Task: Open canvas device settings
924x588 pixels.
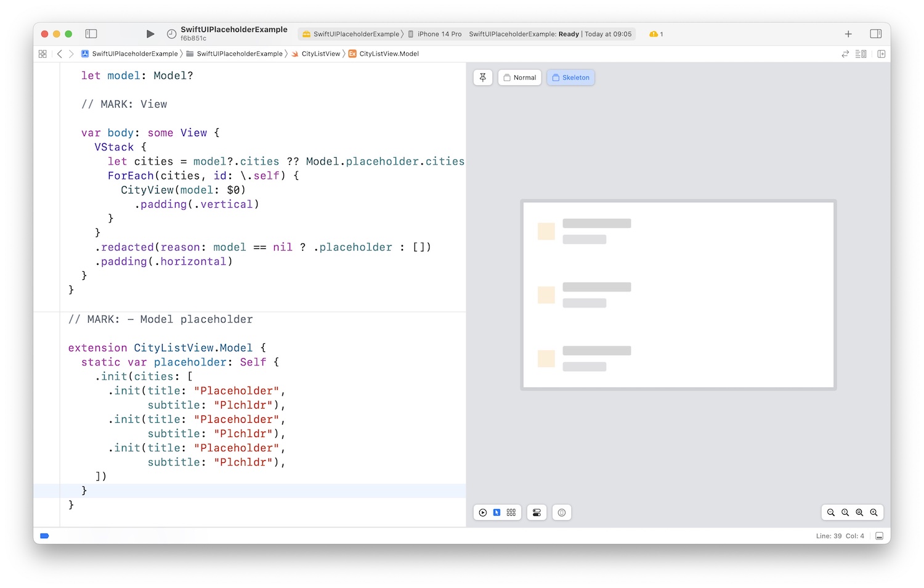Action: [x=537, y=513]
